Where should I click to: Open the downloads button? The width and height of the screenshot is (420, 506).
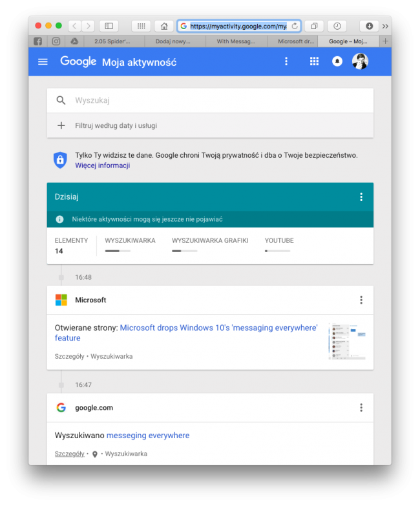tap(370, 26)
